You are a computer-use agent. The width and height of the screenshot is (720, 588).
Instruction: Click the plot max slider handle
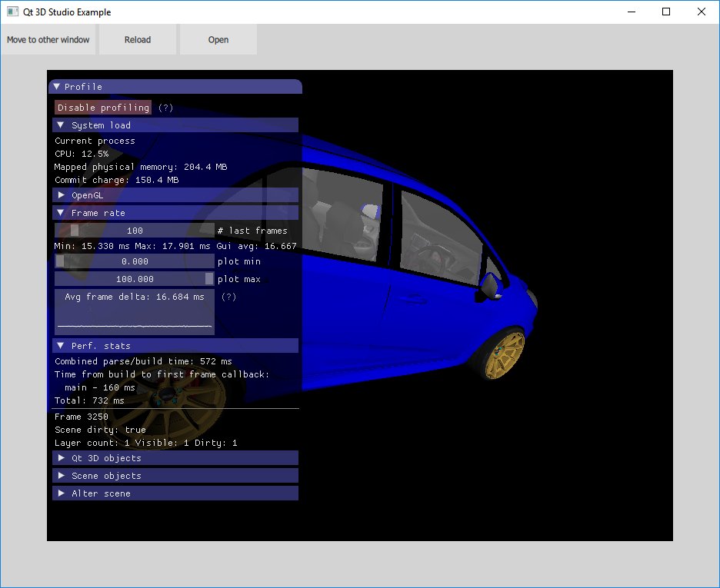click(208, 278)
